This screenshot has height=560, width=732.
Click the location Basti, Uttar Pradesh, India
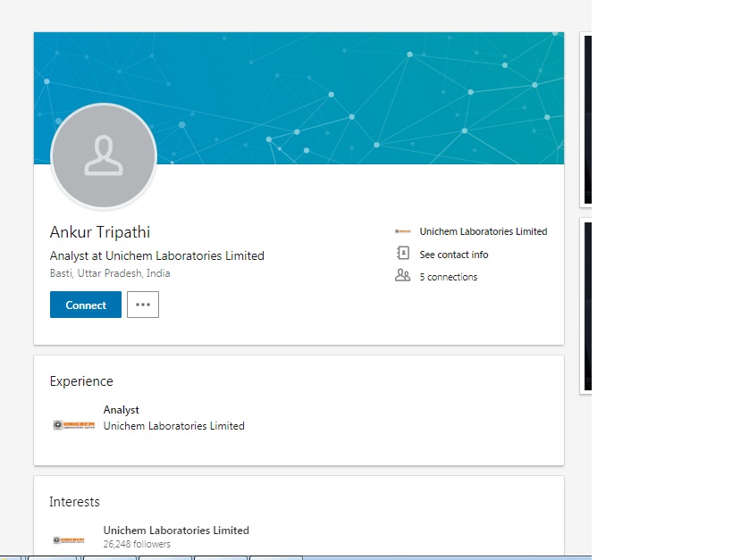click(110, 273)
